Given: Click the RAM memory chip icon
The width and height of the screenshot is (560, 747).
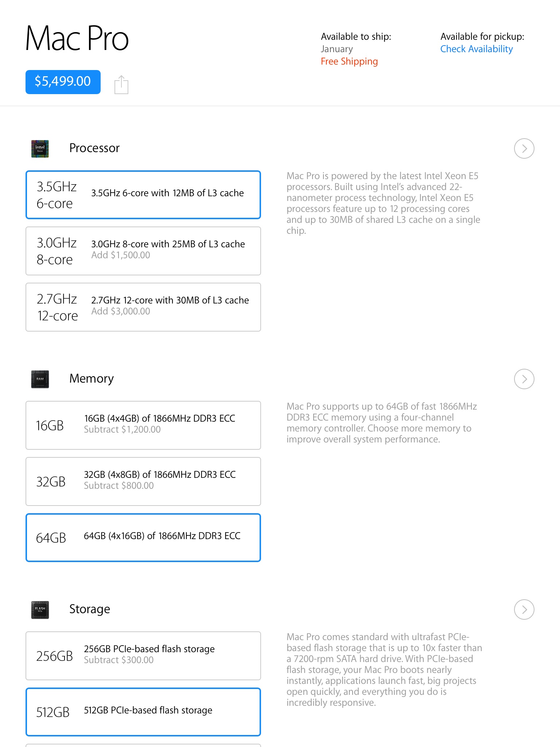Looking at the screenshot, I should [40, 379].
